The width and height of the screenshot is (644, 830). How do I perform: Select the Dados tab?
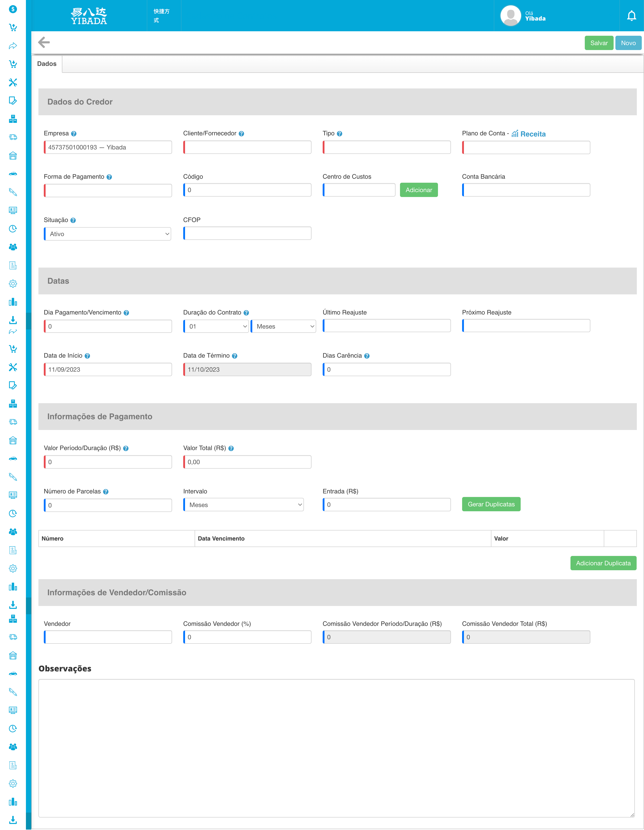tap(47, 64)
